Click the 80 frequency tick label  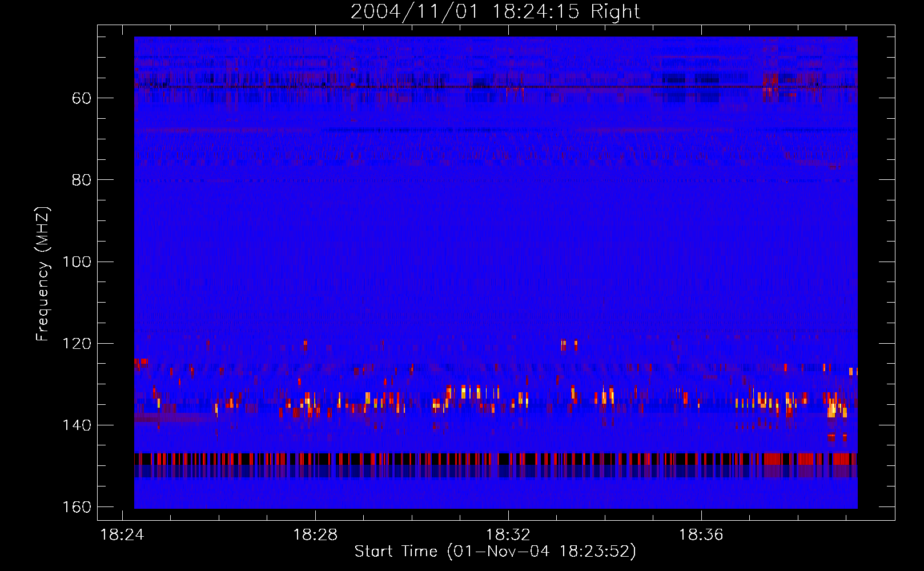coord(82,180)
